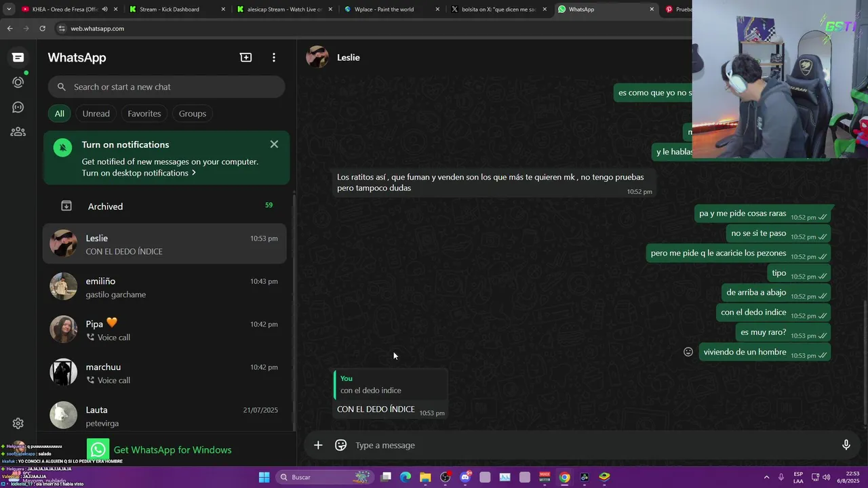This screenshot has height=488, width=868.
Task: Show hidden system tray icons chevron
Action: pos(767,477)
